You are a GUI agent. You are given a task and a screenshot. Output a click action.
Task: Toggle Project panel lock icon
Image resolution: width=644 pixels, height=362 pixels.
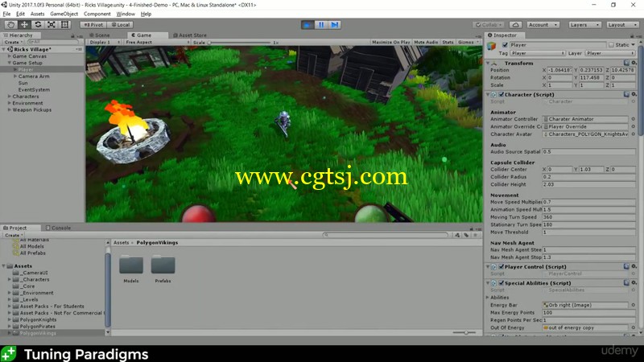point(471,228)
